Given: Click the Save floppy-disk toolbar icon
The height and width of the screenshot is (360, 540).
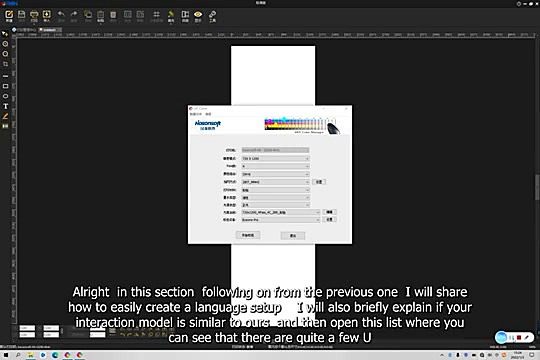Looking at the screenshot, I should 21,16.
